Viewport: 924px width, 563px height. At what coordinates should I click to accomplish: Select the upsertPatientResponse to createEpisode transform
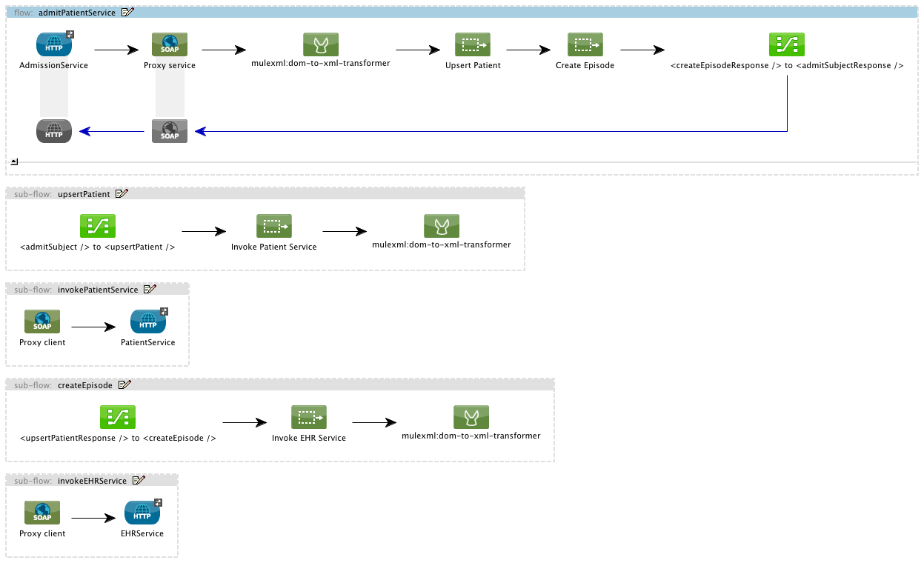117,416
